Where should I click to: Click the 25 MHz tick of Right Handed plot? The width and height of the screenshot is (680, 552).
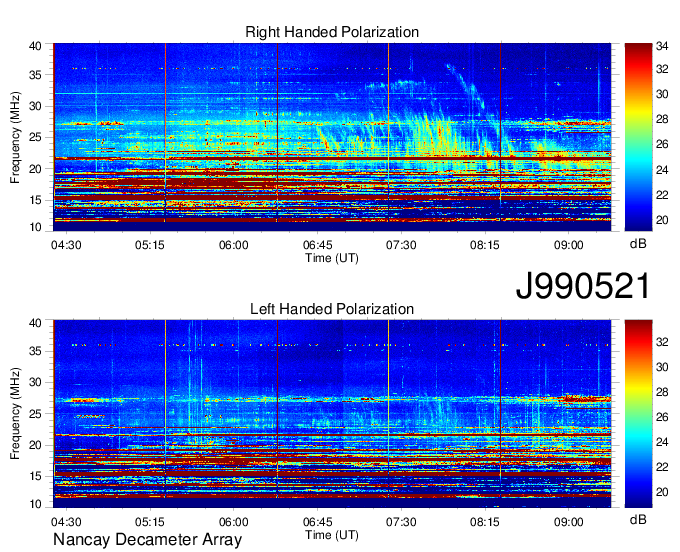click(x=35, y=137)
